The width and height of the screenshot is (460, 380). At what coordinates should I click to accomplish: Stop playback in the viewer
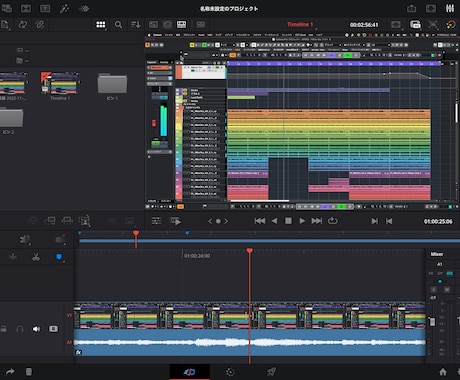click(x=288, y=221)
